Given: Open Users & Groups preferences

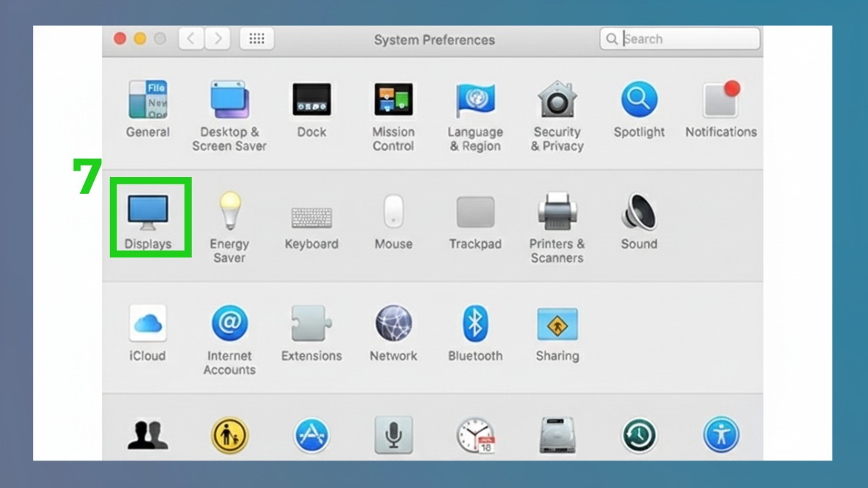Looking at the screenshot, I should pos(148,435).
